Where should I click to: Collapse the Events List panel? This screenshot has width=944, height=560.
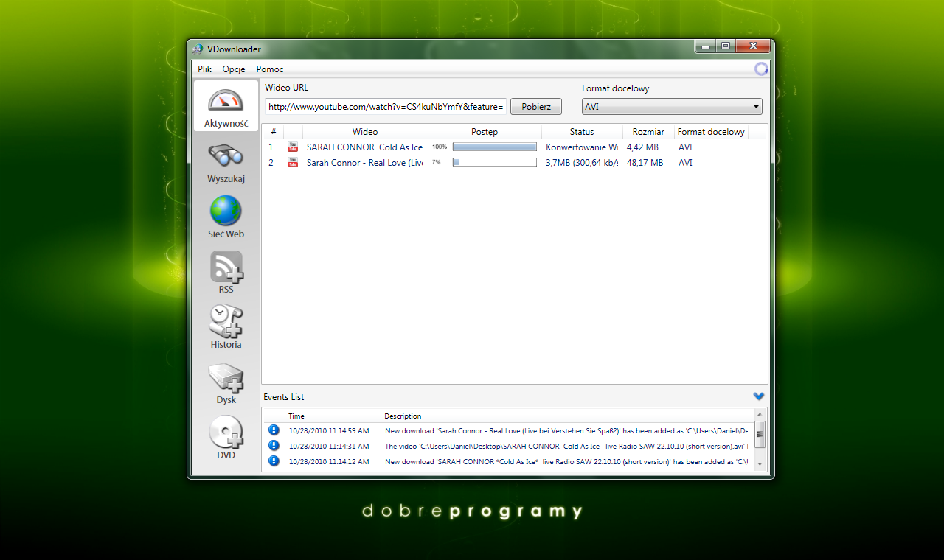[759, 396]
